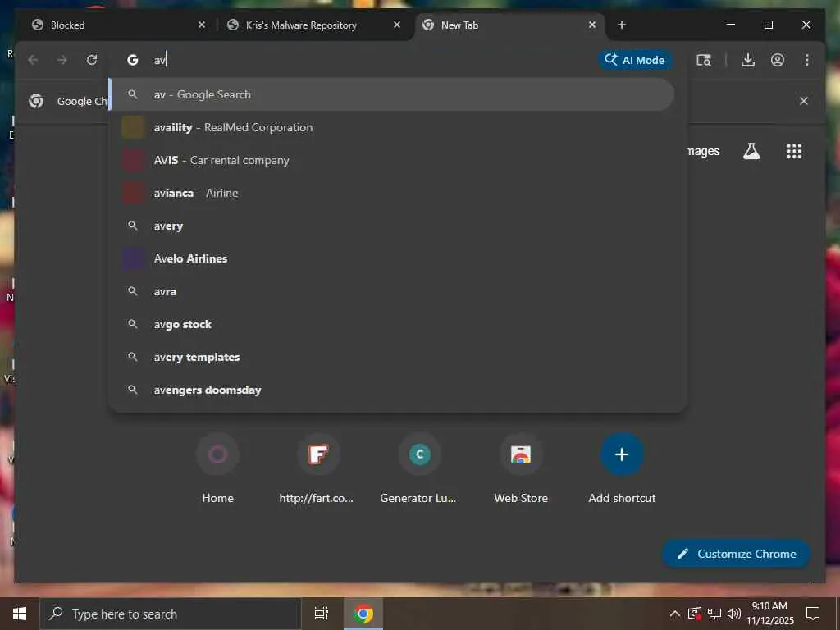840x630 pixels.
Task: Open the Downloads icon in the toolbar
Action: 748,60
